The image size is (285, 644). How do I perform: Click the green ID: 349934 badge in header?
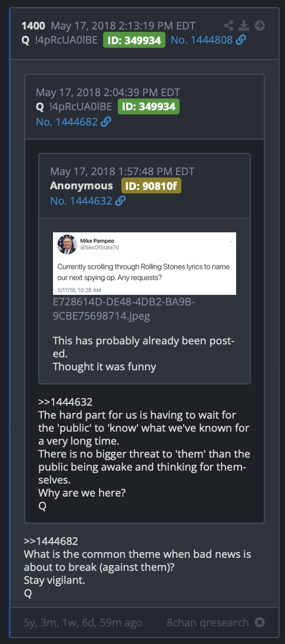[134, 40]
